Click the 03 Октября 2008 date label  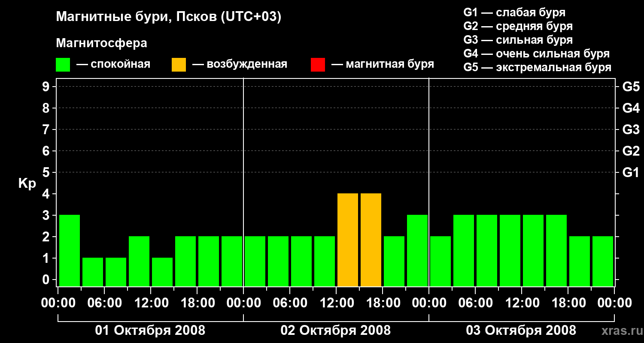(x=521, y=331)
